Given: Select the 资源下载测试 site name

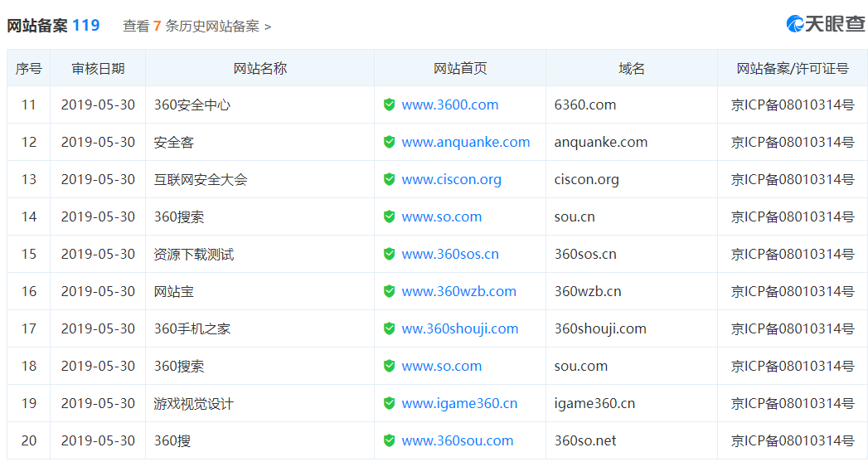Looking at the screenshot, I should 194,255.
